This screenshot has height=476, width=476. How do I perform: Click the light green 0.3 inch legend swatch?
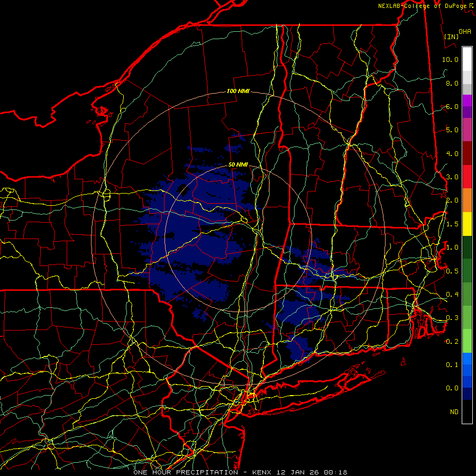[467, 317]
